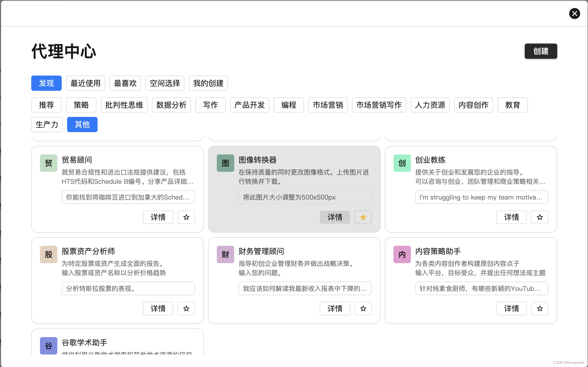This screenshot has height=367, width=588.
Task: Favorite 贸易顾问 with its star button
Action: (186, 217)
